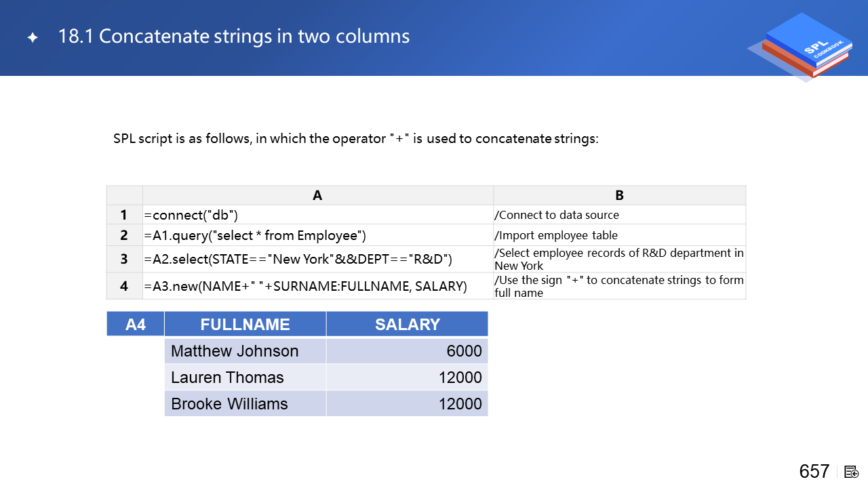Click the SALARY result column header
Image resolution: width=868 pixels, height=488 pixels.
[x=407, y=325]
